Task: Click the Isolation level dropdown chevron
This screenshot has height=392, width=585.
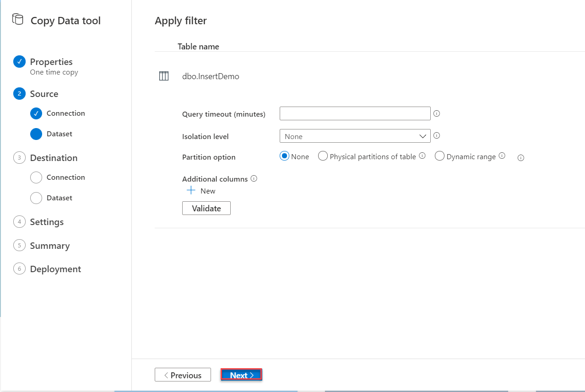Action: point(422,136)
